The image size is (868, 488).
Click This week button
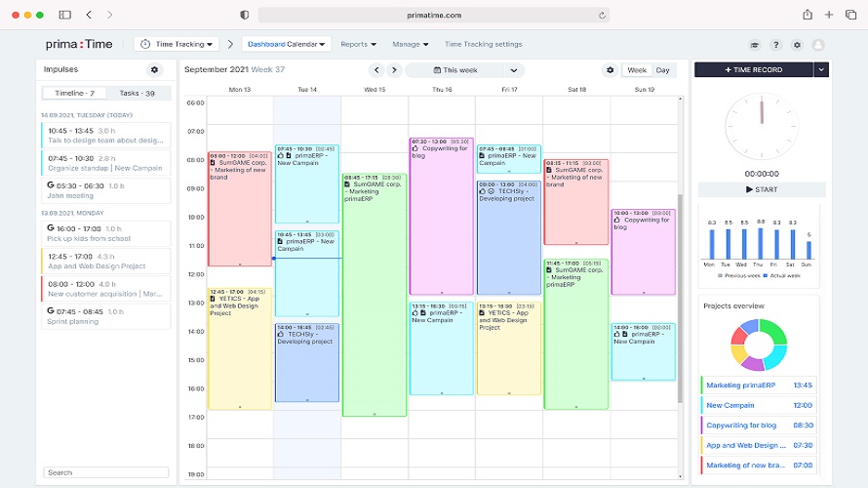click(x=455, y=70)
